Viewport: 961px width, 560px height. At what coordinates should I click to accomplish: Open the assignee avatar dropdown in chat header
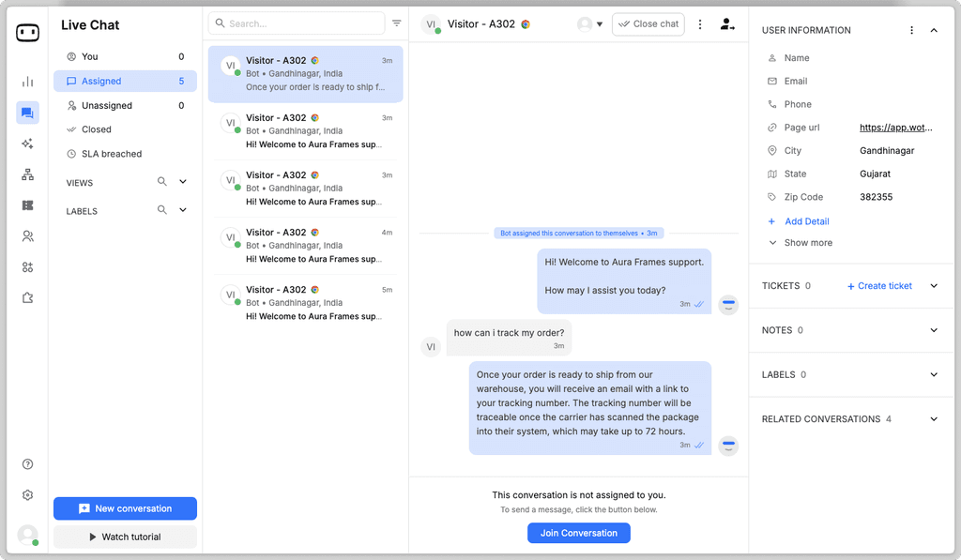tap(589, 24)
